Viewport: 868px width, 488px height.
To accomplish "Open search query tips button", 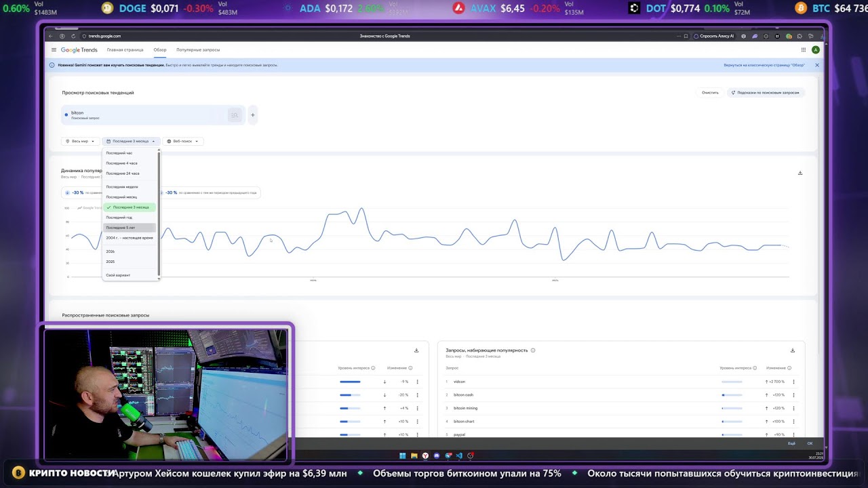I will click(766, 93).
